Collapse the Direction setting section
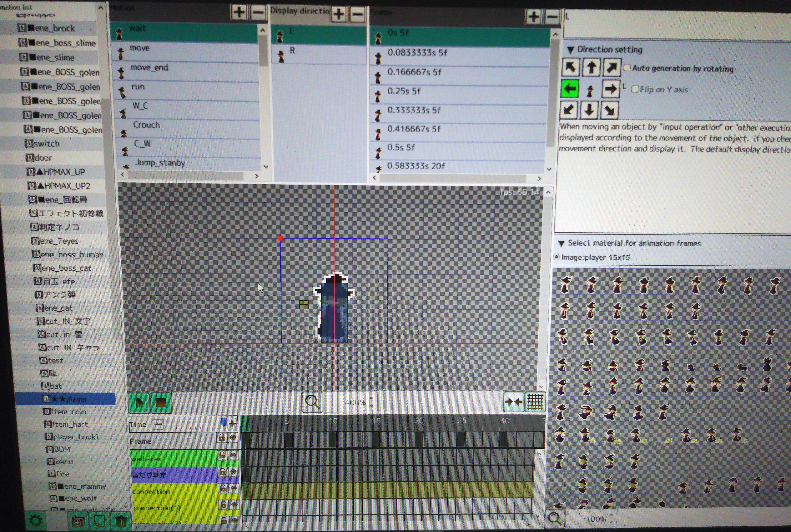This screenshot has height=532, width=791. click(x=571, y=50)
